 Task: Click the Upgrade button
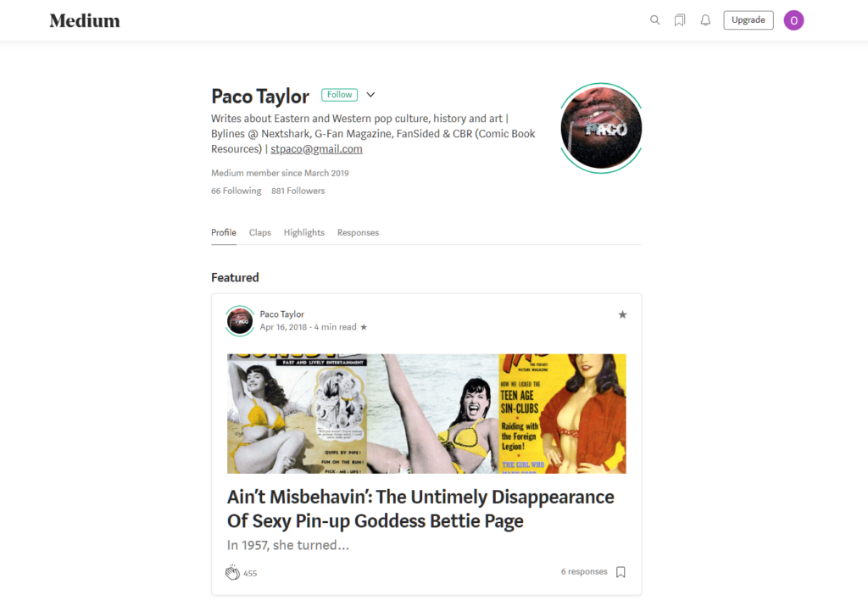(748, 20)
